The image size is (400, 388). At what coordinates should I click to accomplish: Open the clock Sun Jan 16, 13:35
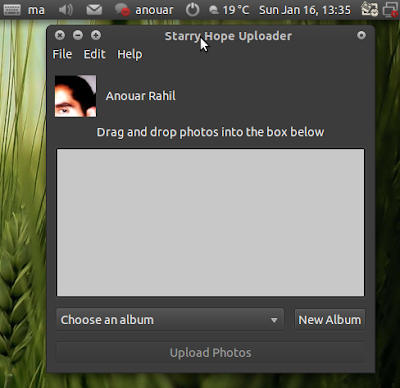click(305, 10)
